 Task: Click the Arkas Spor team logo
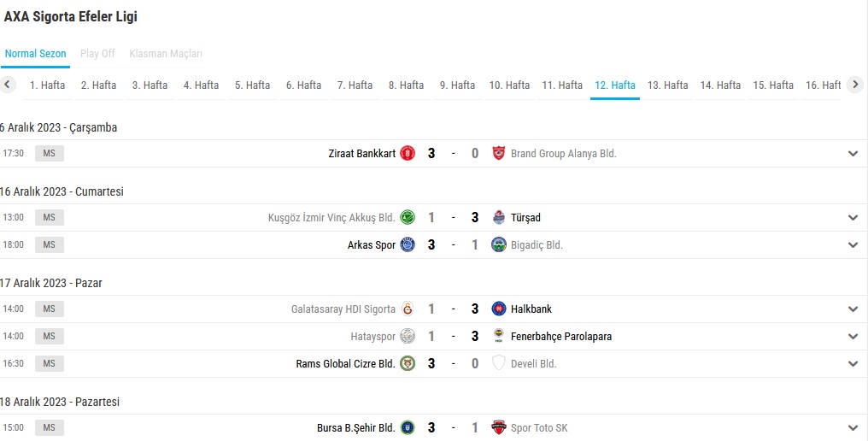(408, 245)
